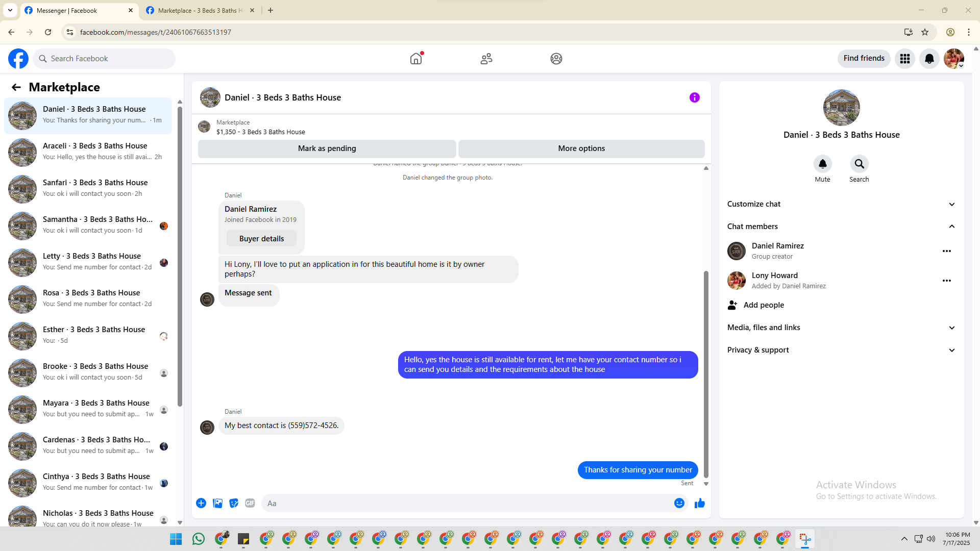
Task: Open member options for Lony Howard
Action: click(x=947, y=281)
